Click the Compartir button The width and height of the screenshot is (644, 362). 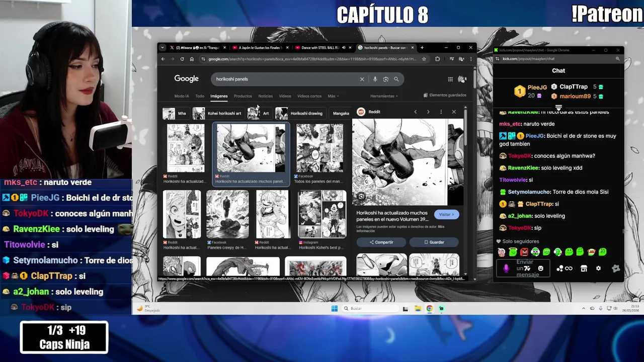point(381,242)
